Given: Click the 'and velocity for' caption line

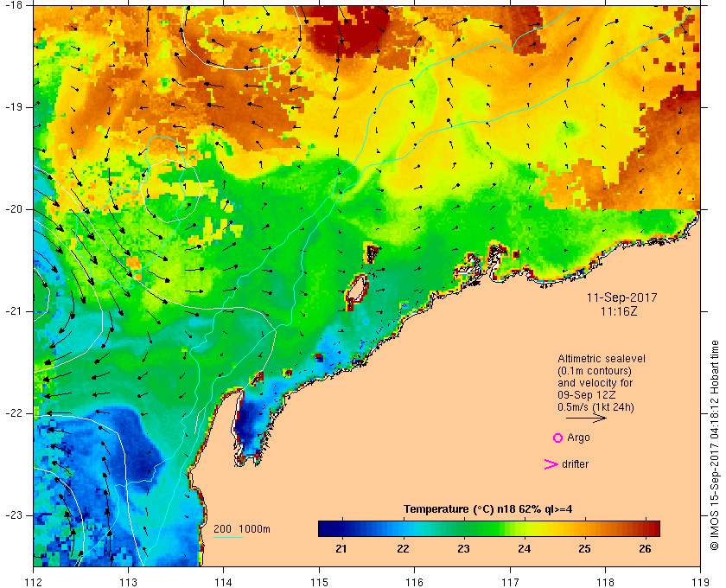Looking at the screenshot, I should click(595, 383).
